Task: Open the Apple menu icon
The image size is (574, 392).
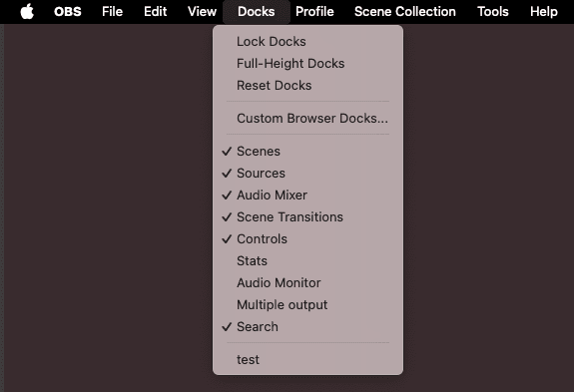Action: coord(27,11)
